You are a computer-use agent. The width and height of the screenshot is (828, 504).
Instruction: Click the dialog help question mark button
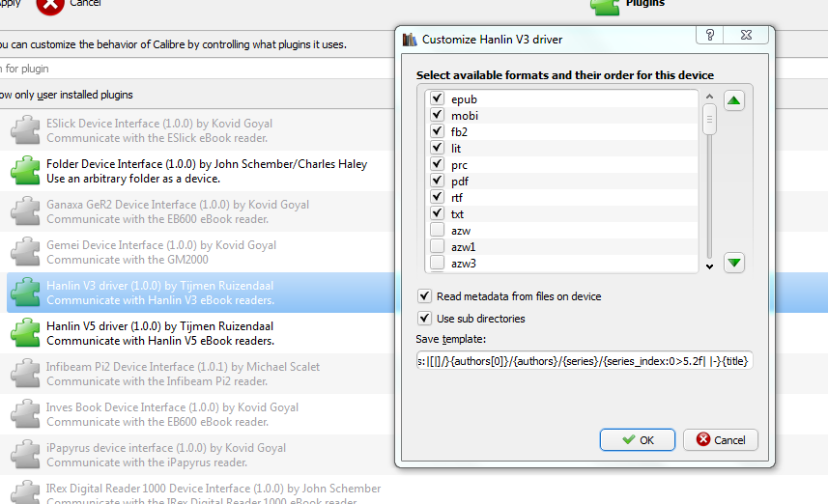pos(710,35)
